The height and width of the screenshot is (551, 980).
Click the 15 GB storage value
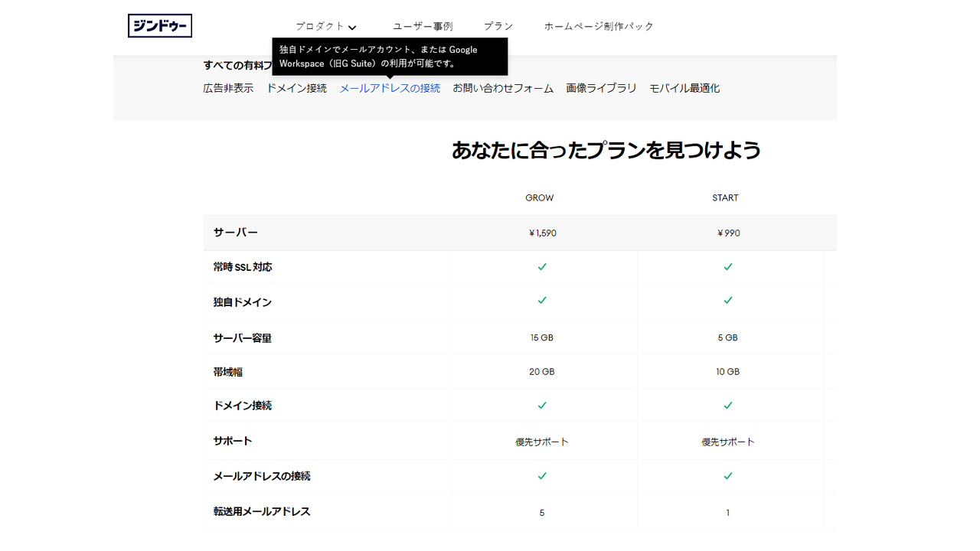click(542, 337)
